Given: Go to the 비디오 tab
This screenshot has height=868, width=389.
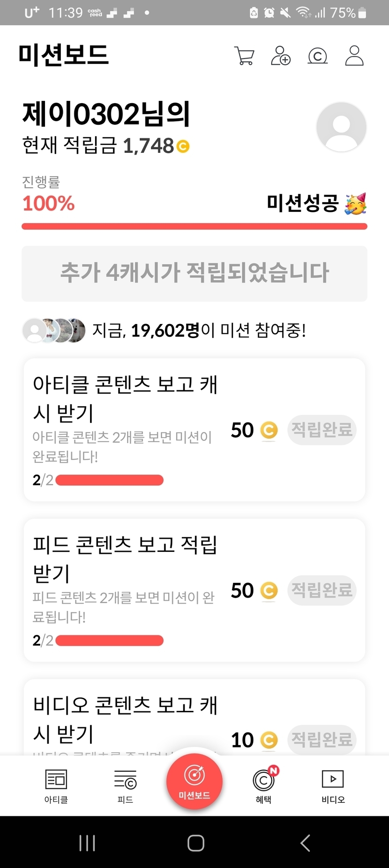Looking at the screenshot, I should pyautogui.click(x=333, y=786).
